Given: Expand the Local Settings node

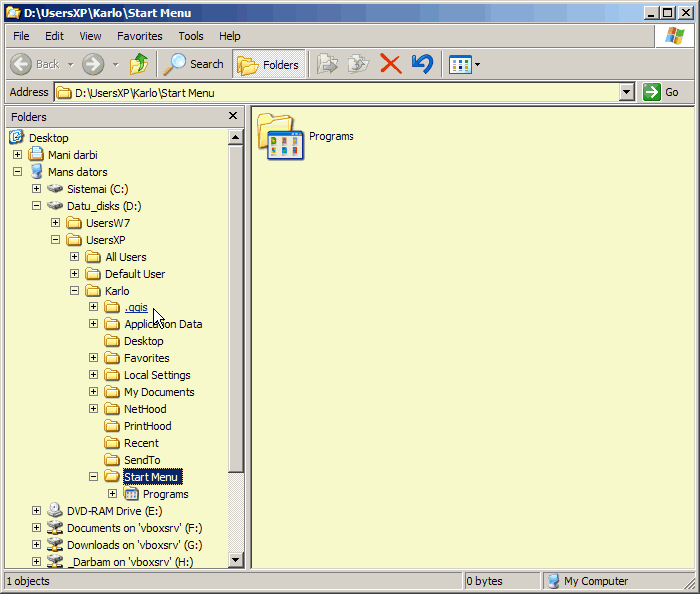Looking at the screenshot, I should click(x=93, y=375).
